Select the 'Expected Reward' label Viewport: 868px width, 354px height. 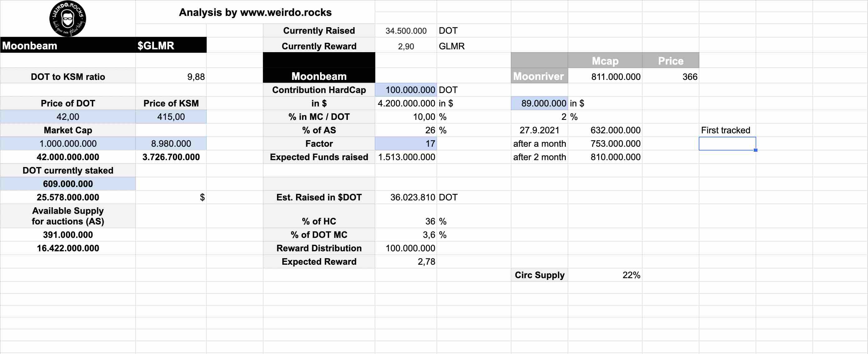[319, 262]
